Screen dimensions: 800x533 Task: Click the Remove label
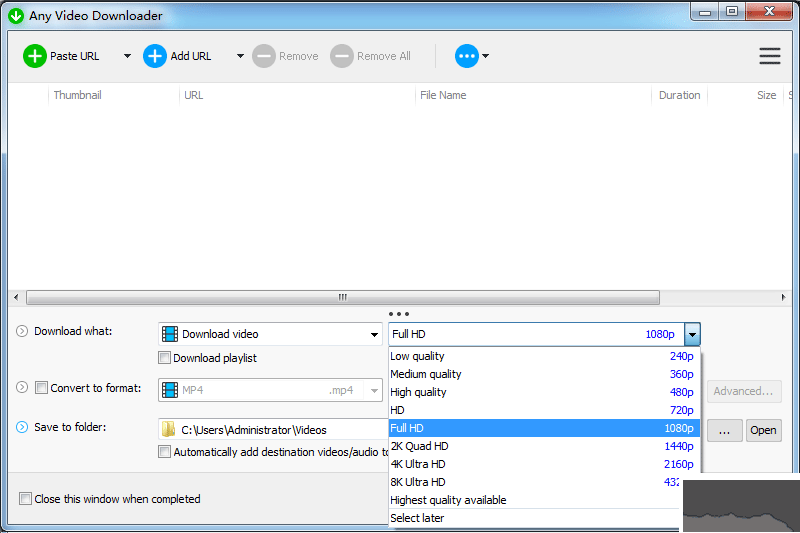(298, 56)
